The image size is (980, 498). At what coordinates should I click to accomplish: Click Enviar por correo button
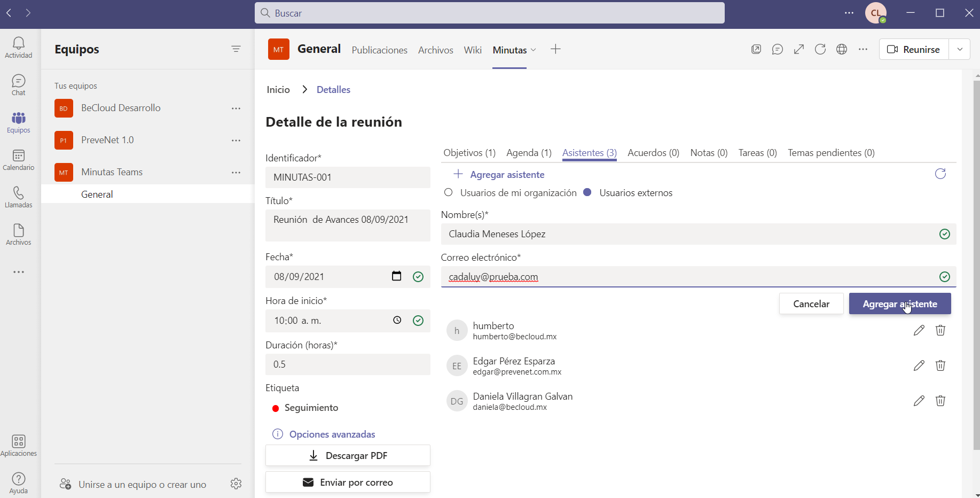click(348, 482)
